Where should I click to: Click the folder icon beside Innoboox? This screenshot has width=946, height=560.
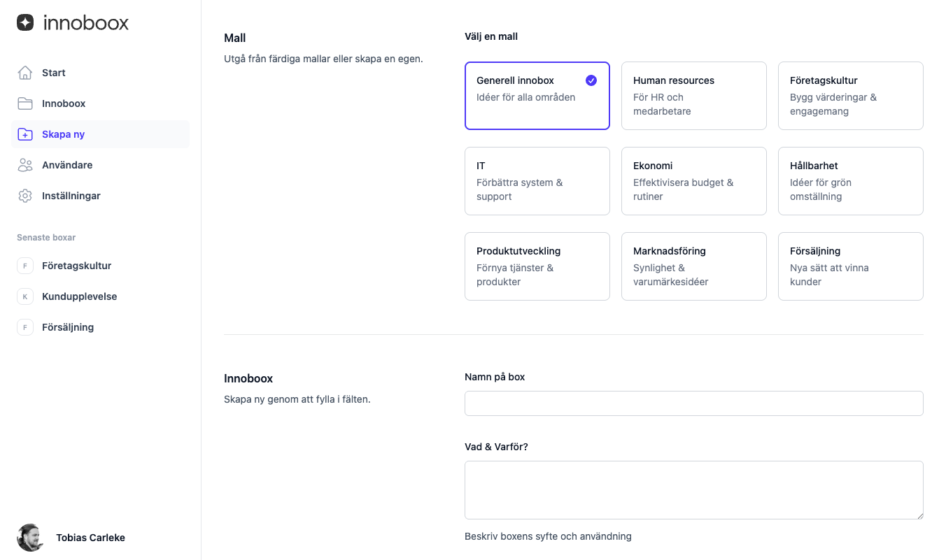click(24, 103)
